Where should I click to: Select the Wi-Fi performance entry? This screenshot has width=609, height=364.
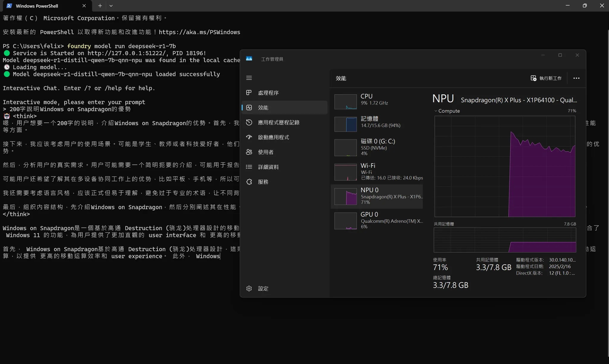point(377,172)
